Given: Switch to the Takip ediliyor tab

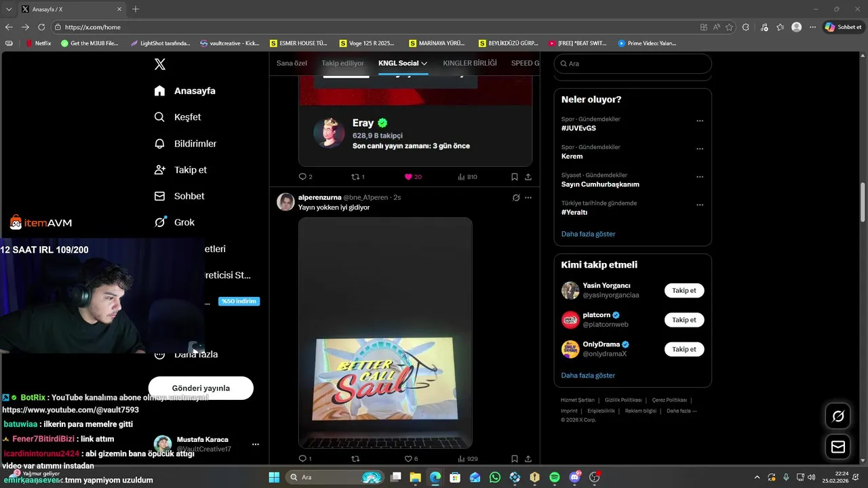Looking at the screenshot, I should coord(342,63).
